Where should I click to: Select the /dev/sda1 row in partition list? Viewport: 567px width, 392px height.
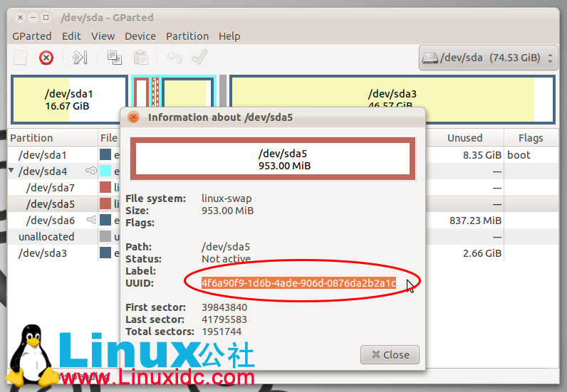click(x=42, y=154)
